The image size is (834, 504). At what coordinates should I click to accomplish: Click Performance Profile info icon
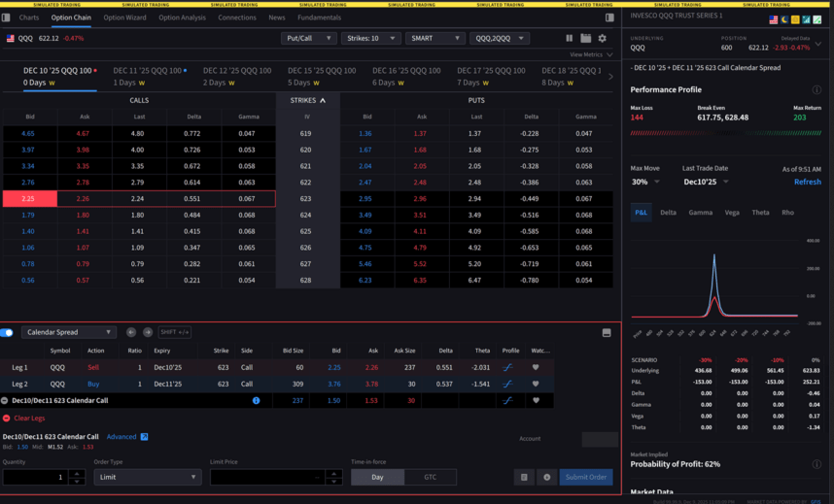pyautogui.click(x=817, y=89)
